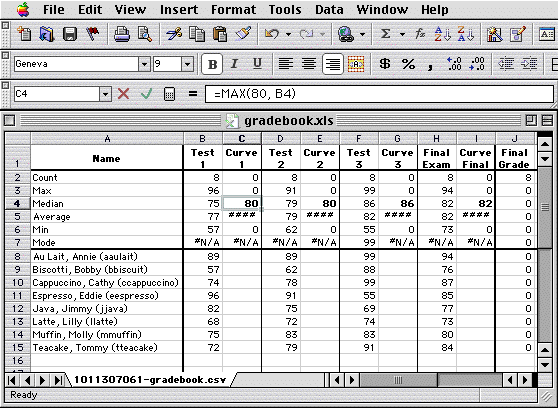Click the Print icon in toolbar
558x408 pixels.
tap(122, 35)
